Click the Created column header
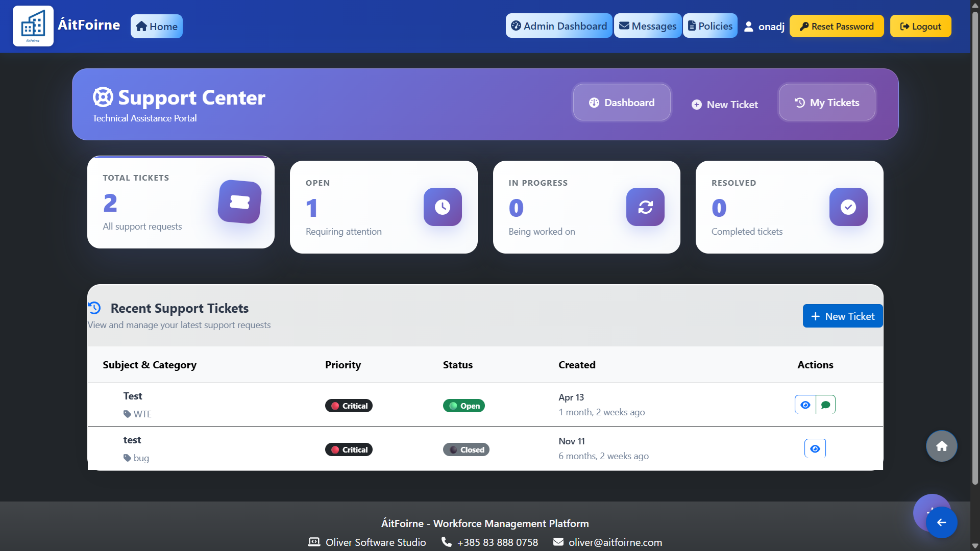980x551 pixels. (577, 365)
